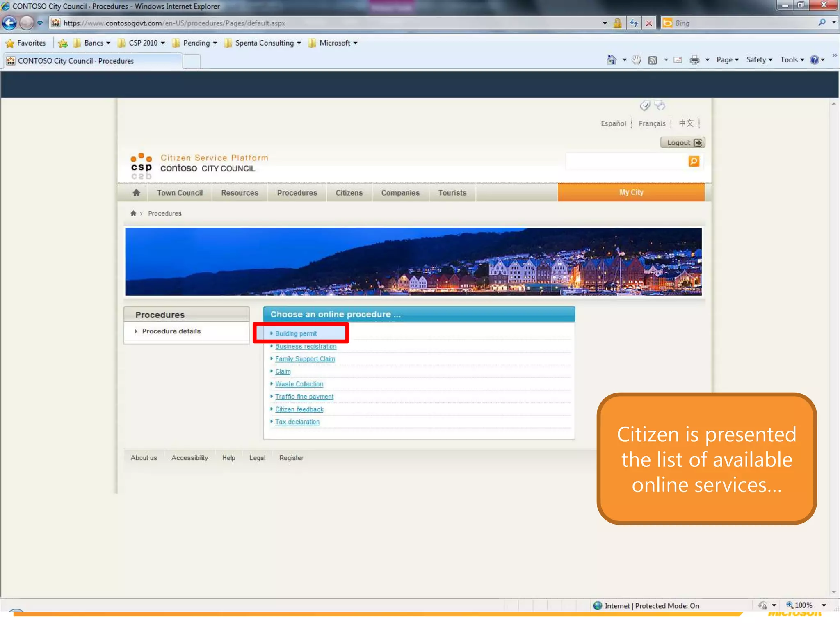The image size is (840, 630).
Task: Open the recent pages dropdown beside navigation arrows
Action: click(40, 23)
